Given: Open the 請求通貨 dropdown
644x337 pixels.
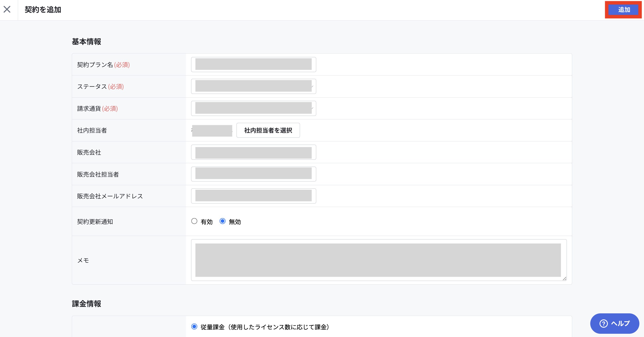Looking at the screenshot, I should click(253, 108).
